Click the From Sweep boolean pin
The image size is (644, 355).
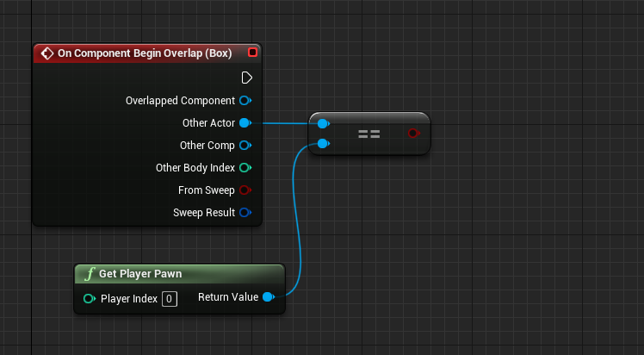click(x=245, y=190)
